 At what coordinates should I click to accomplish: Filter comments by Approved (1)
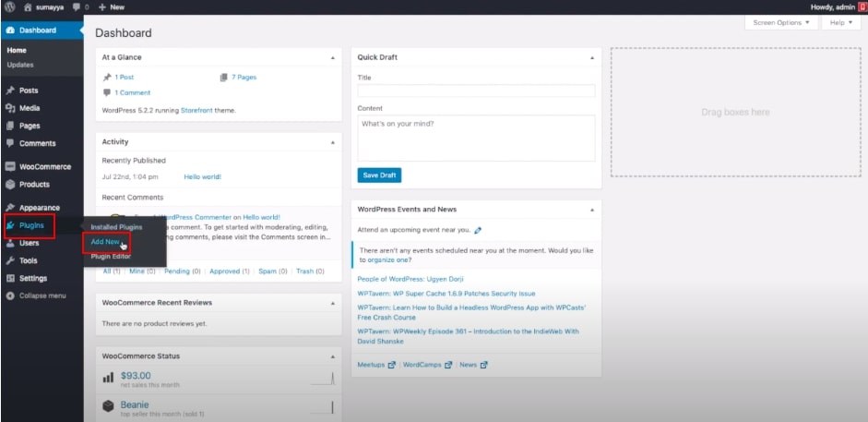pyautogui.click(x=230, y=271)
